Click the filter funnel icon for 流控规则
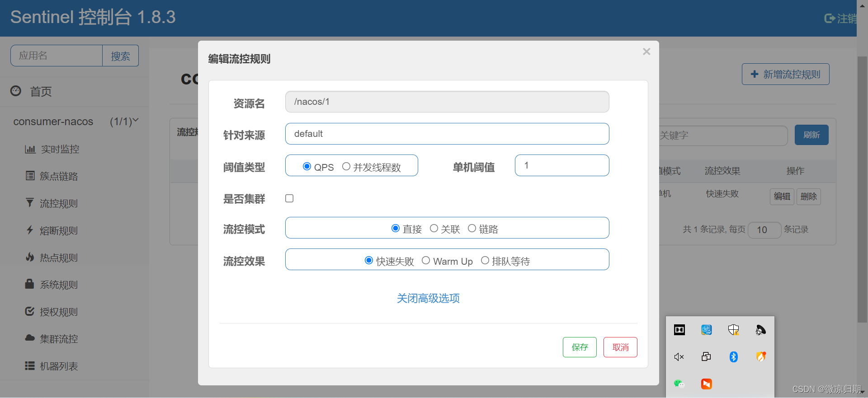 tap(30, 203)
